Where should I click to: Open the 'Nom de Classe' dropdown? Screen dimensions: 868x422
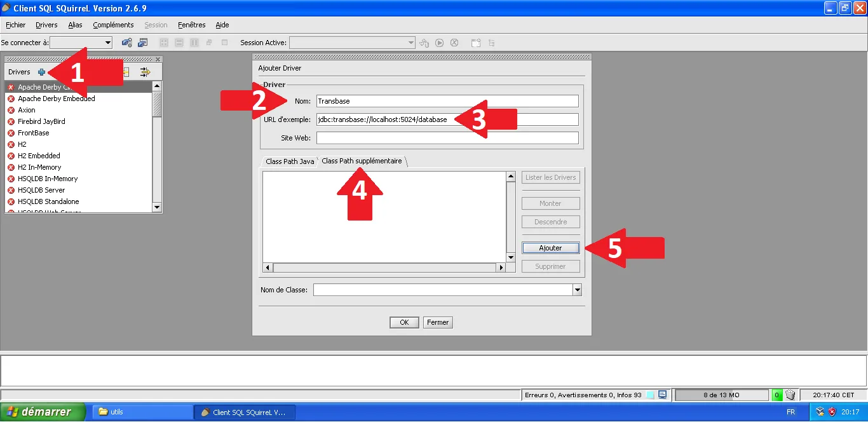click(576, 290)
